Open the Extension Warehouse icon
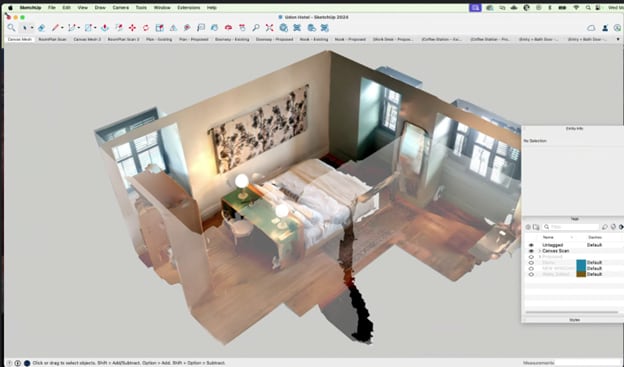This screenshot has height=367, width=624. point(297,27)
